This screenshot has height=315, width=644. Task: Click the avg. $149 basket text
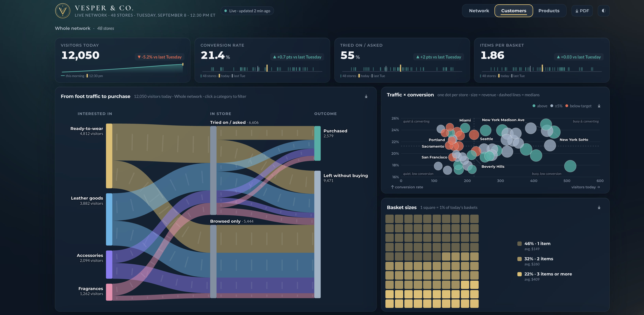pos(532,249)
